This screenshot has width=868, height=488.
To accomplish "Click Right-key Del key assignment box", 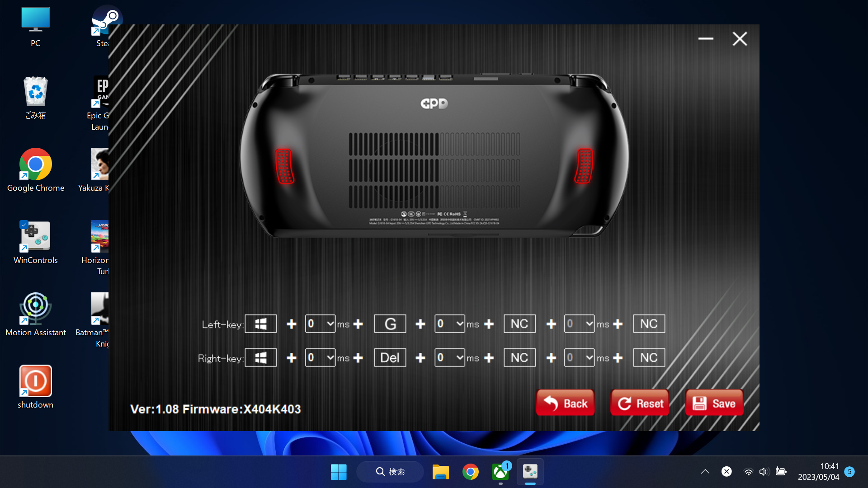I will click(x=390, y=357).
